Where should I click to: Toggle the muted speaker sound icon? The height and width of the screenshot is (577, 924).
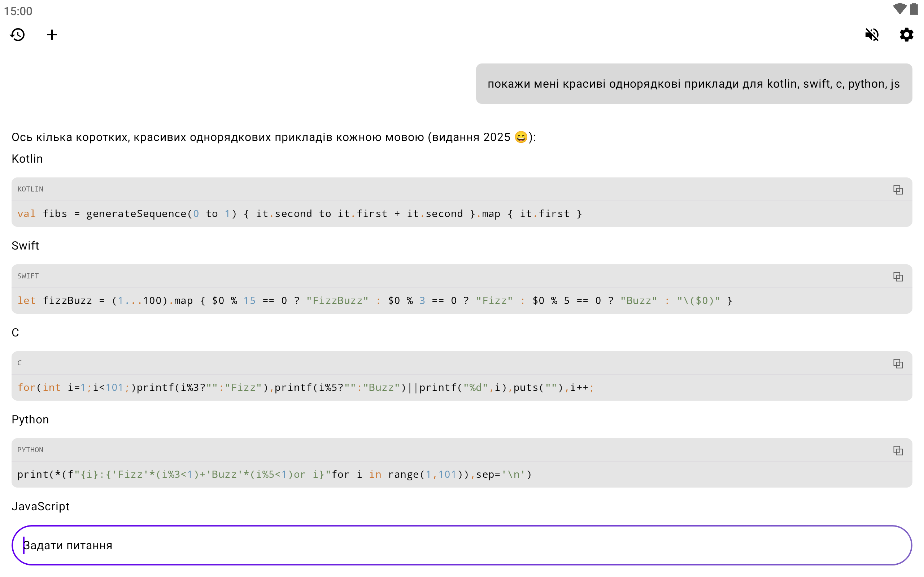[872, 35]
